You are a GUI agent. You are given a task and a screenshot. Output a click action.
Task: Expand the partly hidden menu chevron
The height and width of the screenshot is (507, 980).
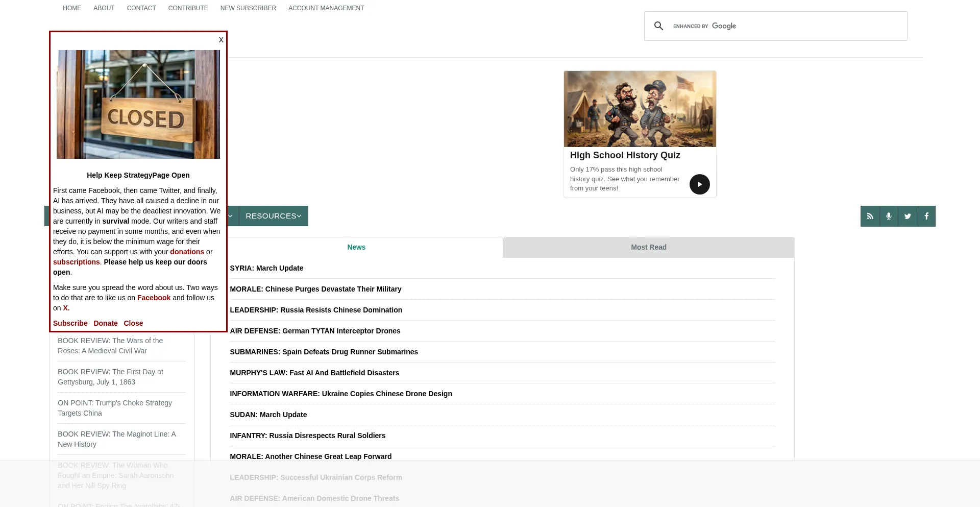point(231,216)
